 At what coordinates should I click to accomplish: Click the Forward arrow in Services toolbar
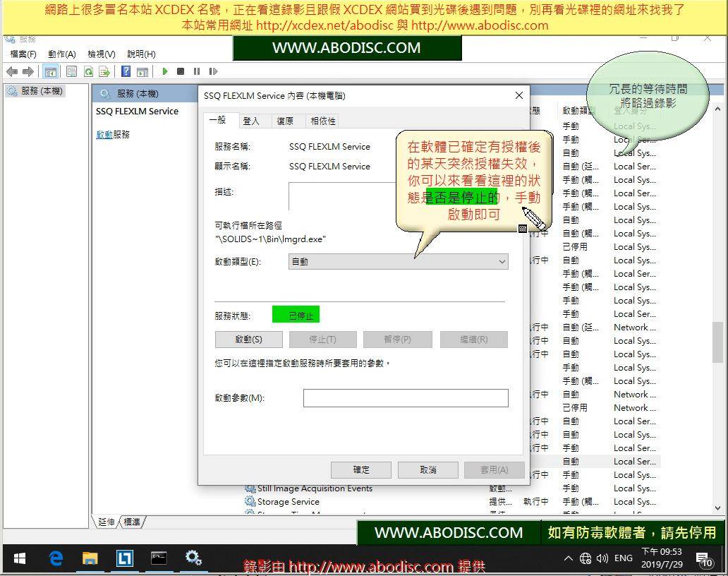pyautogui.click(x=28, y=71)
